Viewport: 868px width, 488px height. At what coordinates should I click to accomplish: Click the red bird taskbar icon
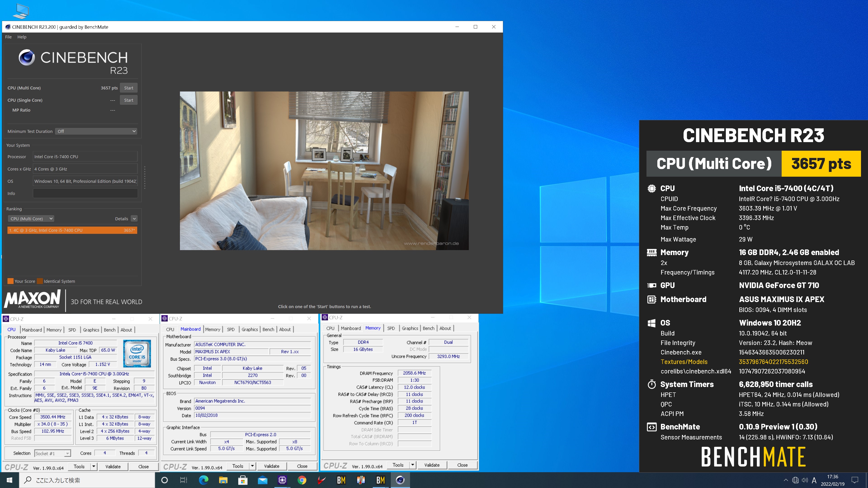(x=321, y=480)
